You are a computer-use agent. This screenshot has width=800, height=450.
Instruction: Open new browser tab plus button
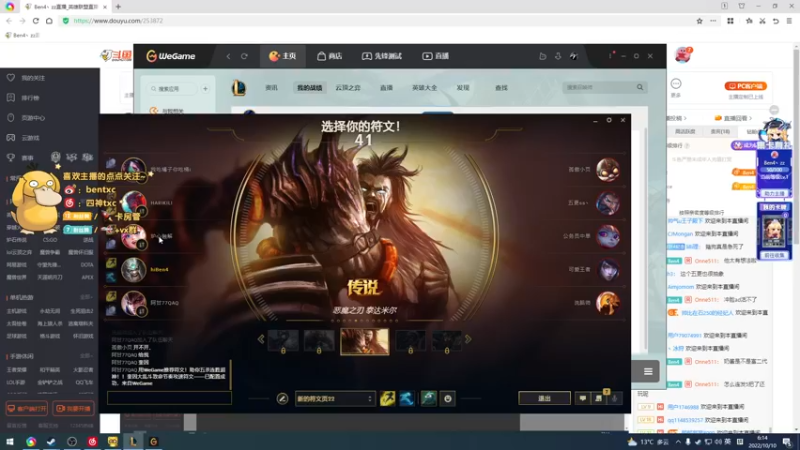click(118, 7)
